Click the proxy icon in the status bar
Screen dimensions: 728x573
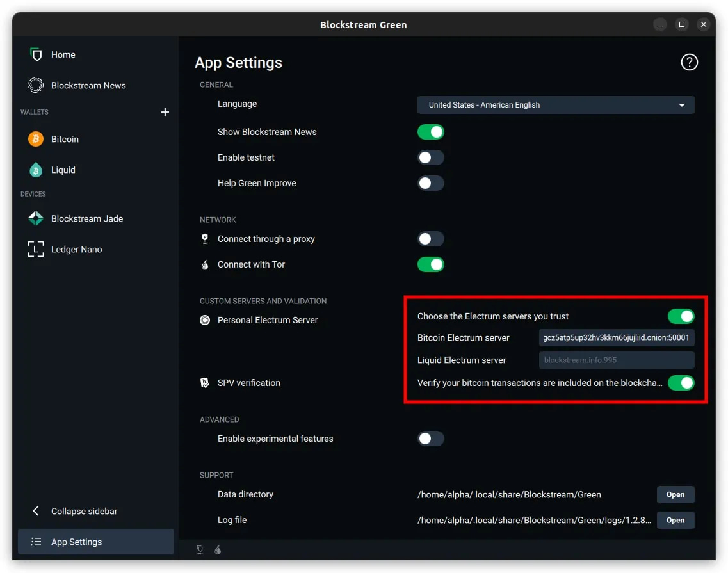pyautogui.click(x=199, y=549)
